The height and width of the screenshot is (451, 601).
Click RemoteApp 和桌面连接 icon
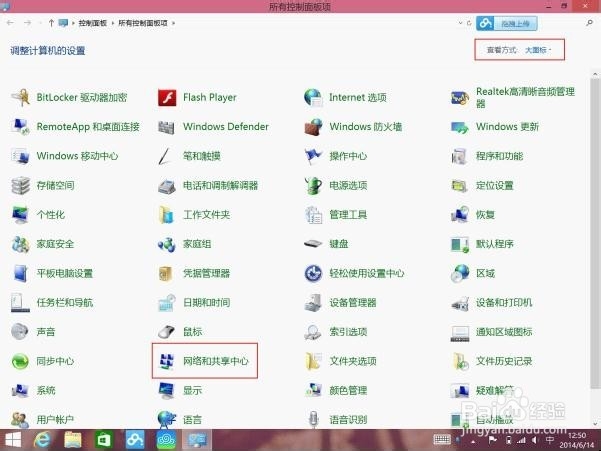pos(20,127)
